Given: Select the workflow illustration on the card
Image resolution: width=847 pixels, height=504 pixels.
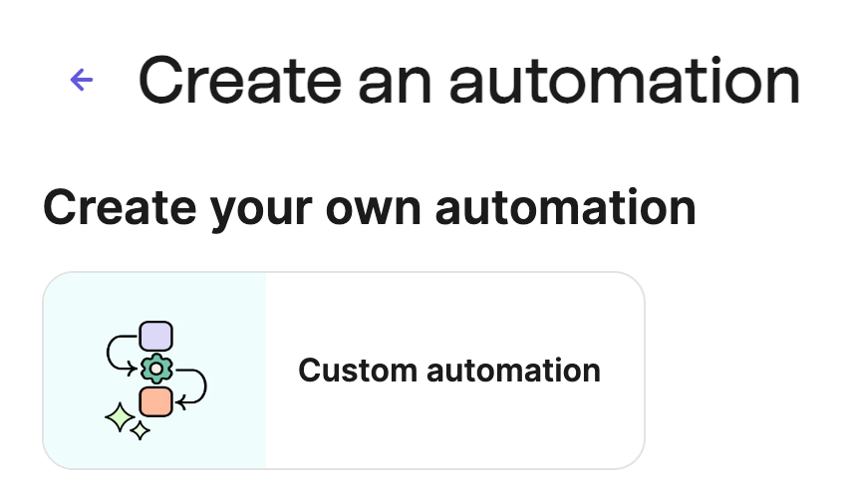Looking at the screenshot, I should (x=155, y=380).
